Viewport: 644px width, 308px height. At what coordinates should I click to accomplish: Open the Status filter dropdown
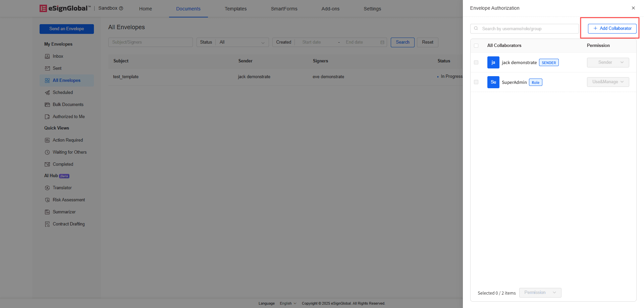click(242, 42)
